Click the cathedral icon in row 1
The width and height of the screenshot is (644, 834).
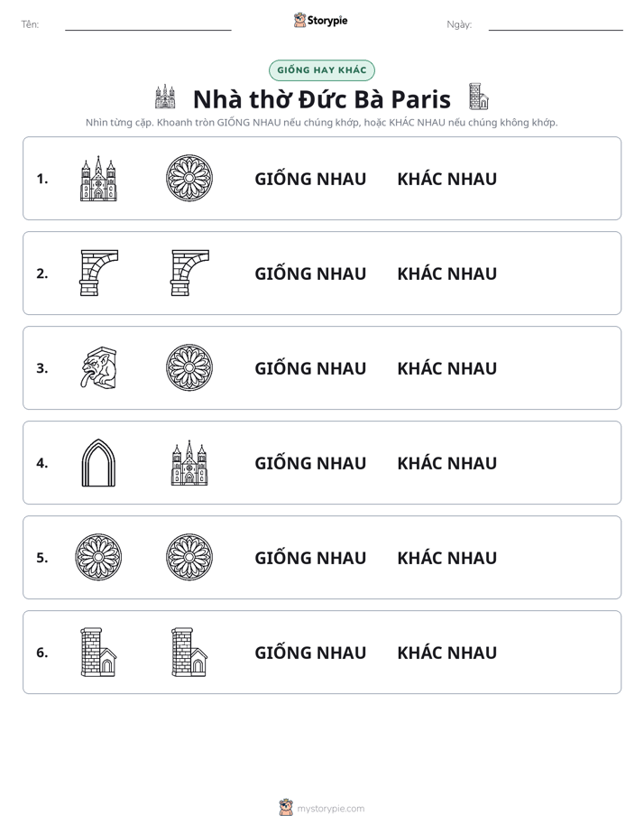pos(98,178)
